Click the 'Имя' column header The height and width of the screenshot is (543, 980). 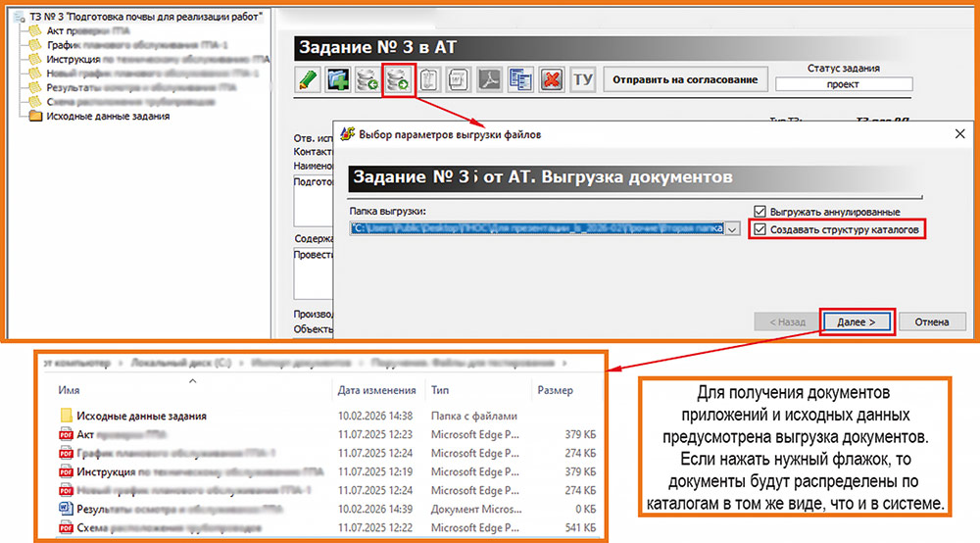pyautogui.click(x=70, y=390)
